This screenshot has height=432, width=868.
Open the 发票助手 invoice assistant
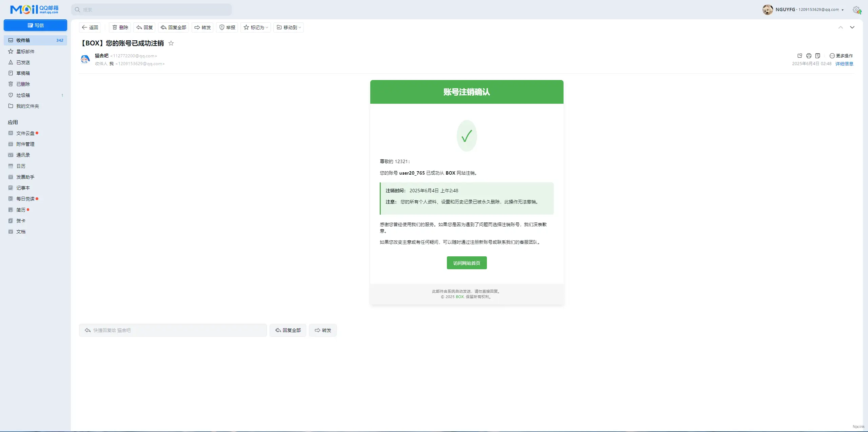point(25,177)
